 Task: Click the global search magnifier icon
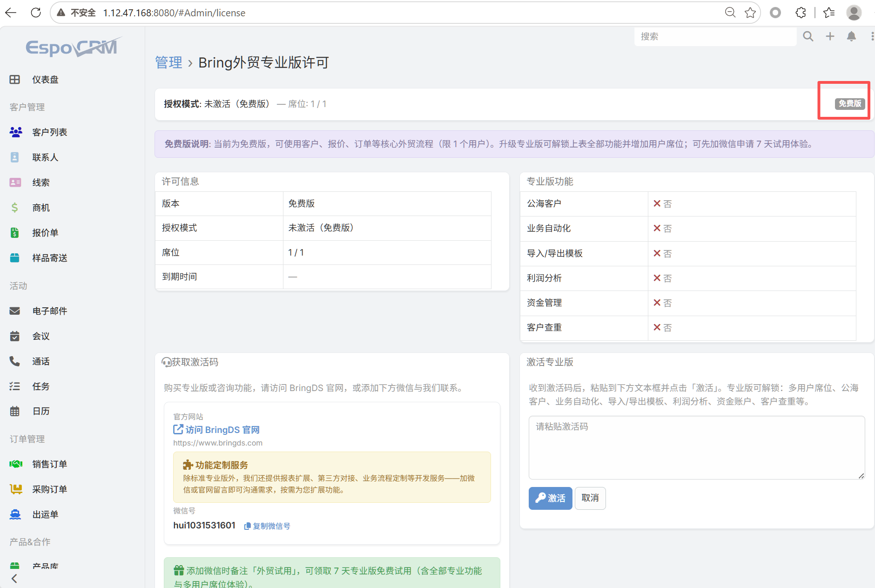coord(808,36)
